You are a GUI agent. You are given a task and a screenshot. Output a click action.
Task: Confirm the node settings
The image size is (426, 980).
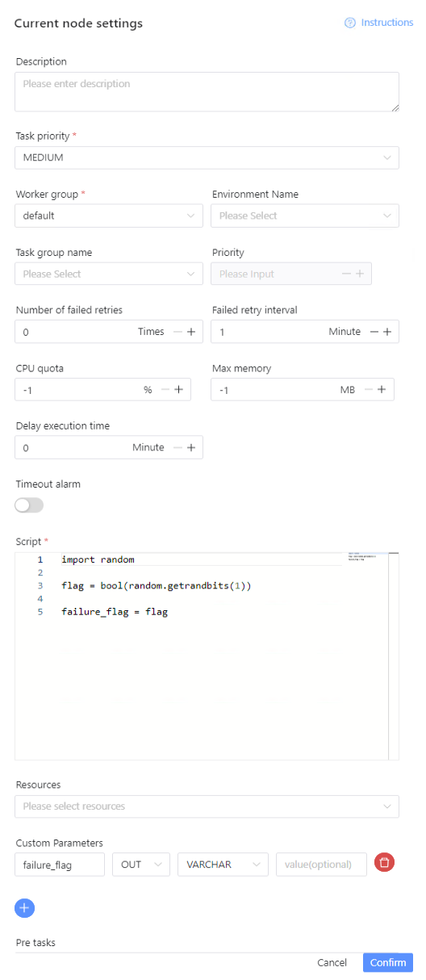click(x=388, y=963)
